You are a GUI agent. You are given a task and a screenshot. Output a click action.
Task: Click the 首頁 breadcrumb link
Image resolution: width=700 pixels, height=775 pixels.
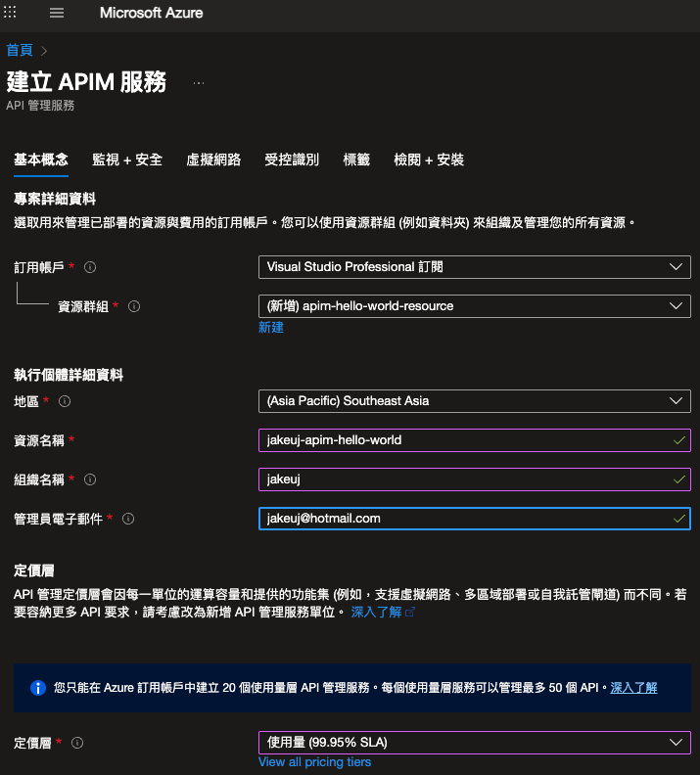(20, 50)
